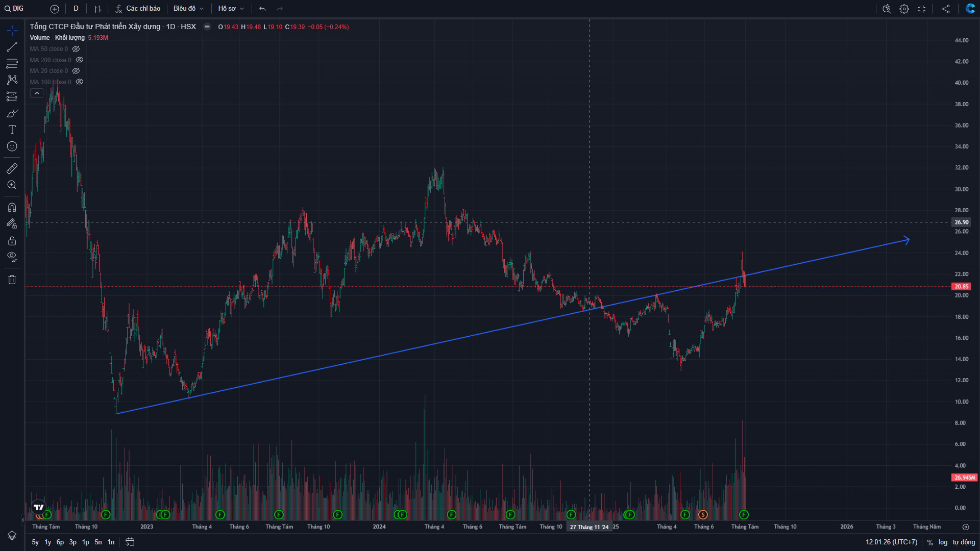This screenshot has width=980, height=551.
Task: Activate the ruler measure tool
Action: point(12,168)
